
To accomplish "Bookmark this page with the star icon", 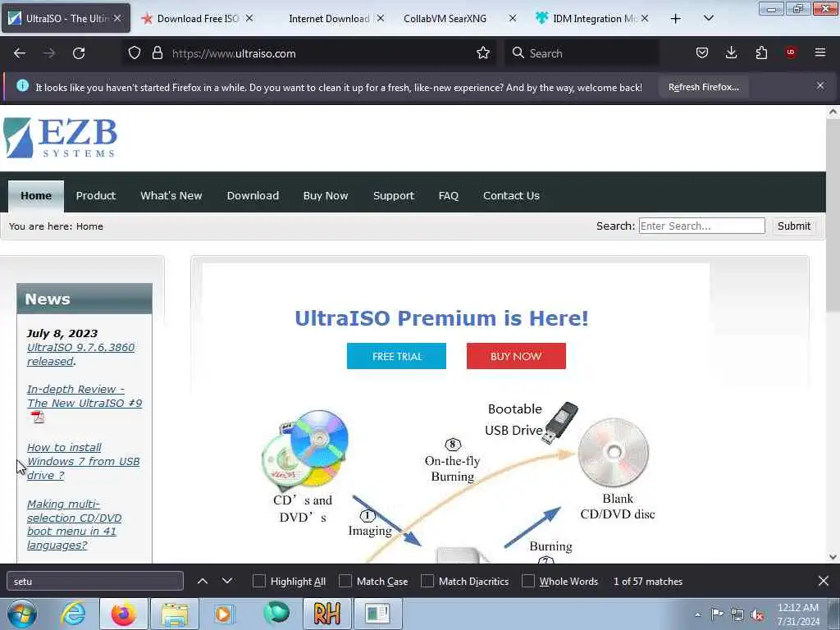I will 482,53.
